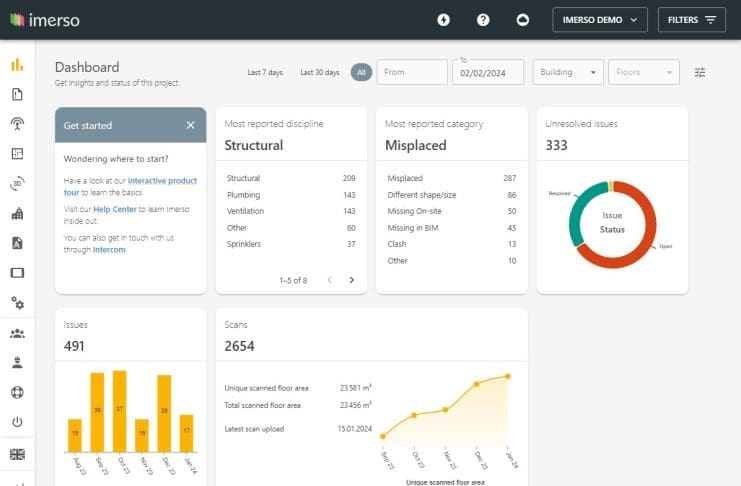The image size is (741, 486).
Task: Open the Dashboard bar chart sidebar icon
Action: click(x=17, y=66)
